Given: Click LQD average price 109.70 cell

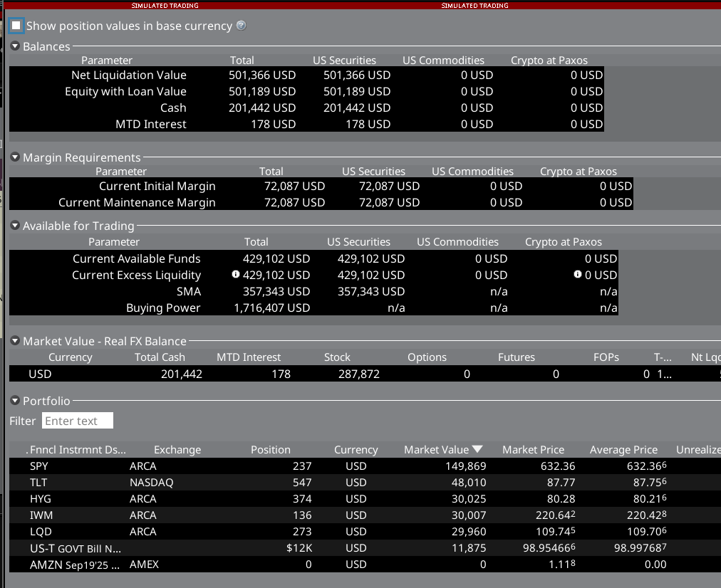Looking at the screenshot, I should tap(646, 532).
